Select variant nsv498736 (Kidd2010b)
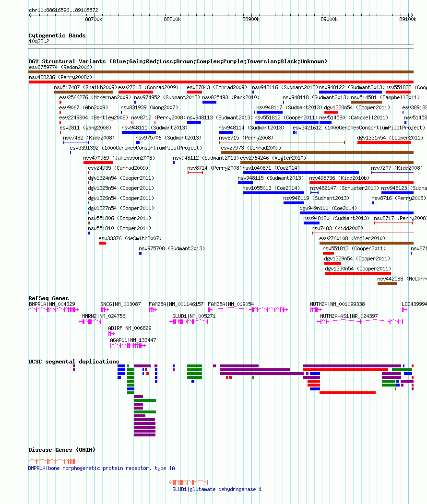Screen dimensions: 427x504 click(339, 178)
